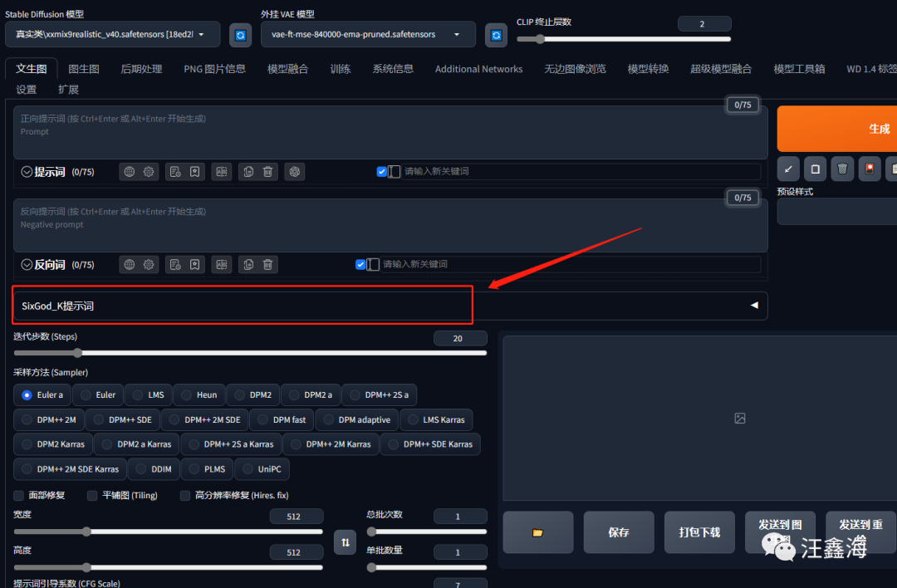Click the globe icon in the 反向词 toolbar

coord(130,264)
